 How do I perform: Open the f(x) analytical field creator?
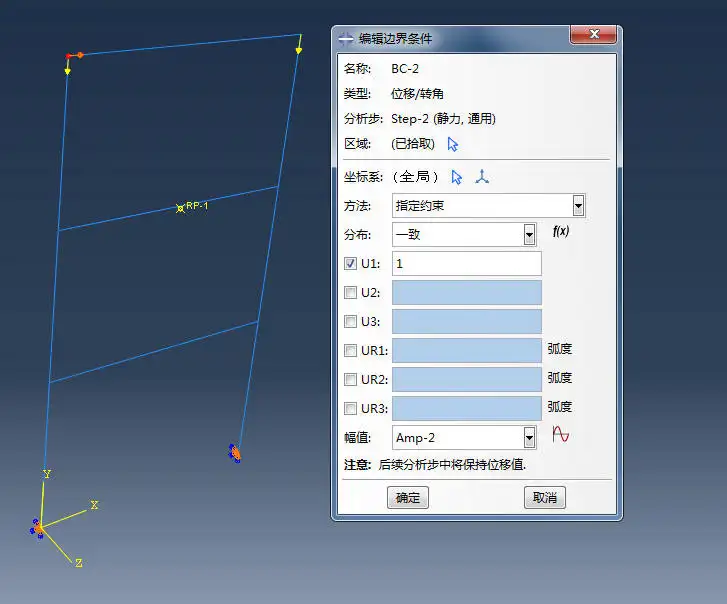561,231
